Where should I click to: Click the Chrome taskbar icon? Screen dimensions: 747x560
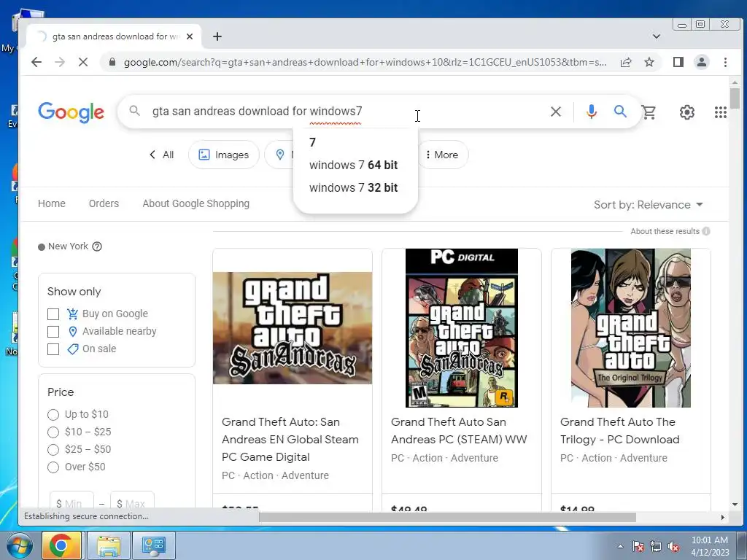[61, 545]
